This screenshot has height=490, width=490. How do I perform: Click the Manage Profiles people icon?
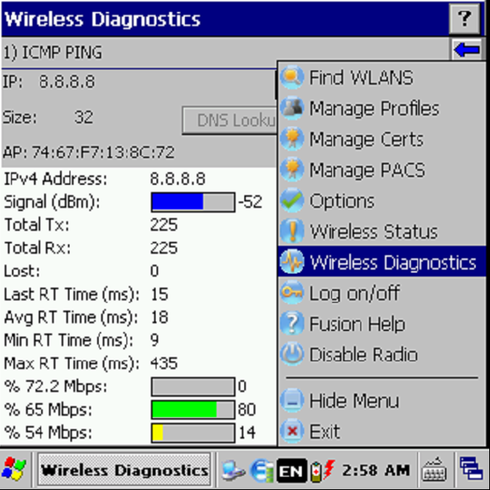tap(292, 108)
